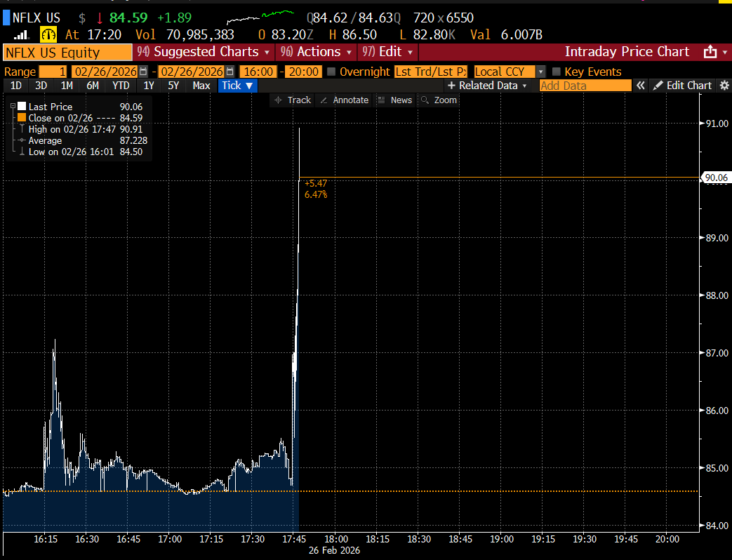Click the 91.00 price axis label
The image size is (732, 560).
[717, 124]
